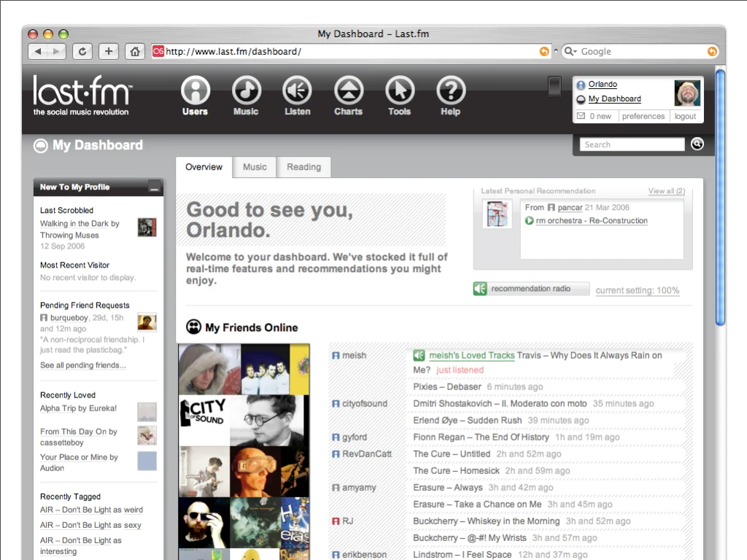Image resolution: width=747 pixels, height=560 pixels.
Task: Switch to the Music tab
Action: [x=255, y=167]
